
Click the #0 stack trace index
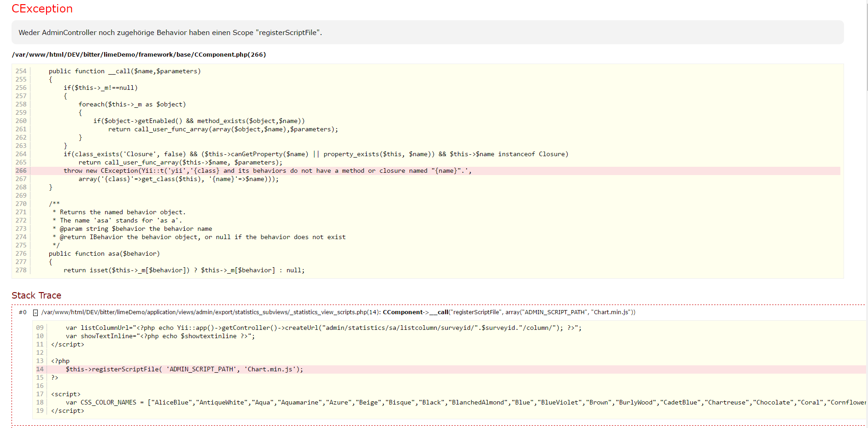[23, 312]
